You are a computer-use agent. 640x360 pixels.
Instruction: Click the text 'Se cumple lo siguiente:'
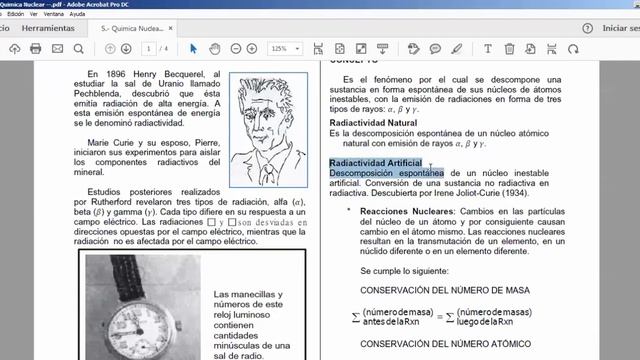click(404, 271)
